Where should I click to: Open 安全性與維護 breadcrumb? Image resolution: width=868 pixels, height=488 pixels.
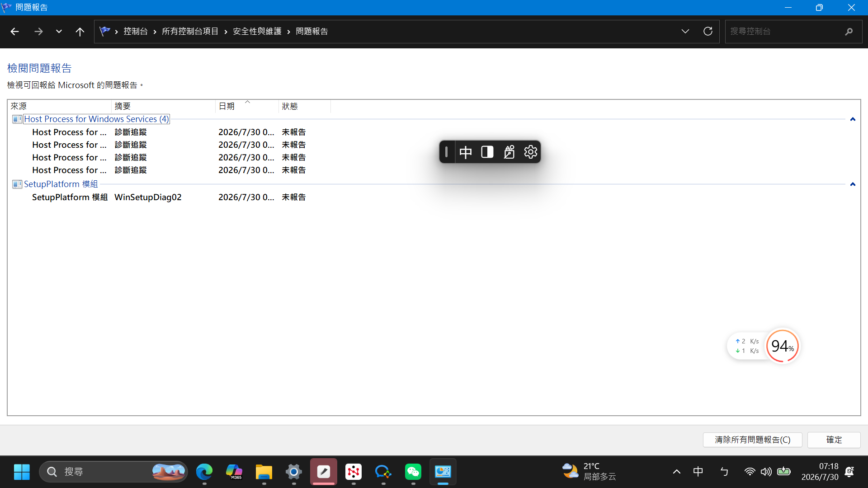(x=257, y=31)
